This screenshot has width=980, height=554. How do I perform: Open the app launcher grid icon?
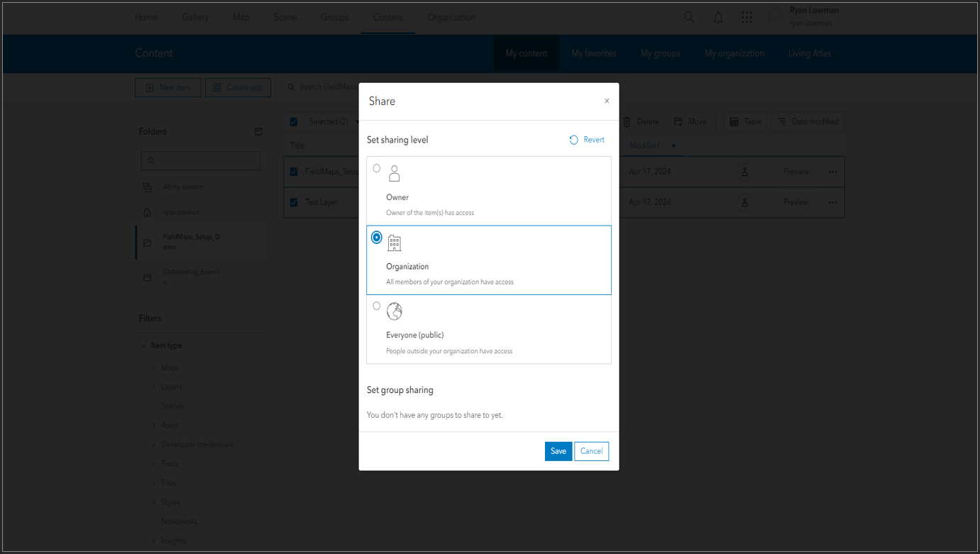point(747,17)
